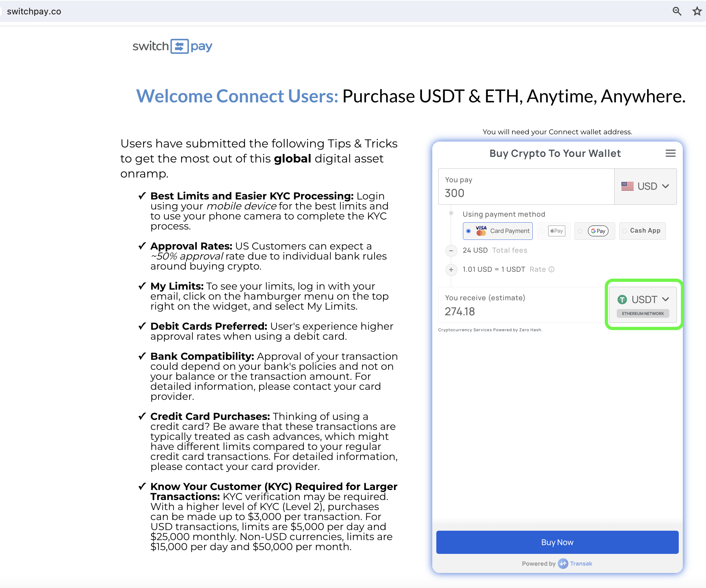The height and width of the screenshot is (588, 706).
Task: Bookmark the page with the star icon
Action: tap(697, 11)
